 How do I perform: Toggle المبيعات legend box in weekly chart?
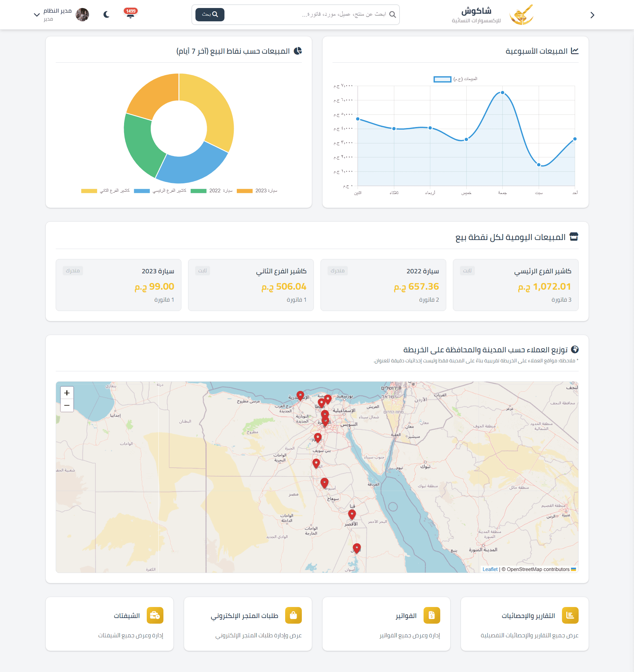(442, 79)
